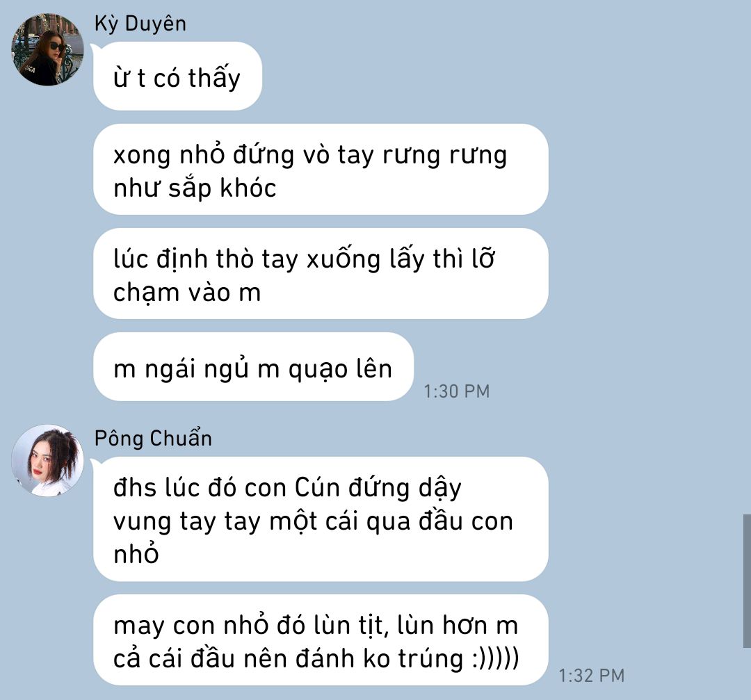The width and height of the screenshot is (751, 700).
Task: Select the message starting 'đhs lúc đó con Cún'
Action: click(x=321, y=519)
